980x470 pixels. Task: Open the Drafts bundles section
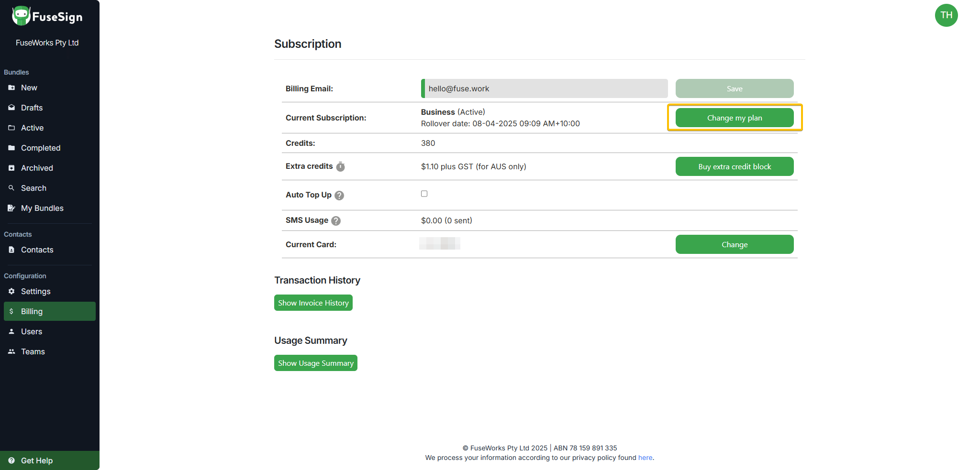[32, 108]
